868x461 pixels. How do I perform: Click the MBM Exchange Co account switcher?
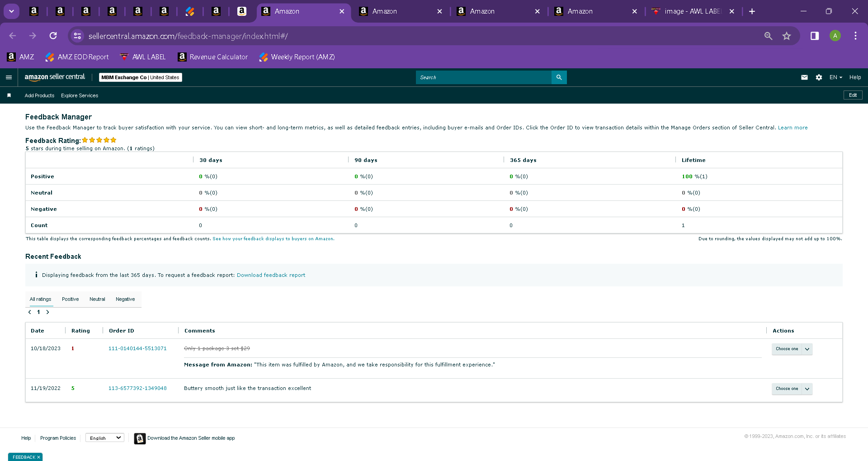pos(141,77)
